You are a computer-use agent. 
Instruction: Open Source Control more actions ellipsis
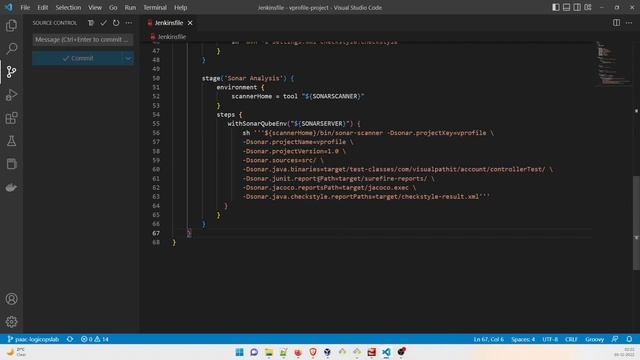click(x=129, y=23)
